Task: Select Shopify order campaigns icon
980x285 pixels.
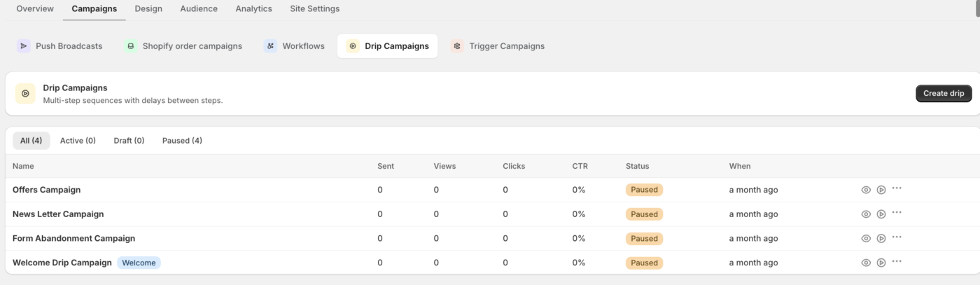Action: (x=131, y=46)
